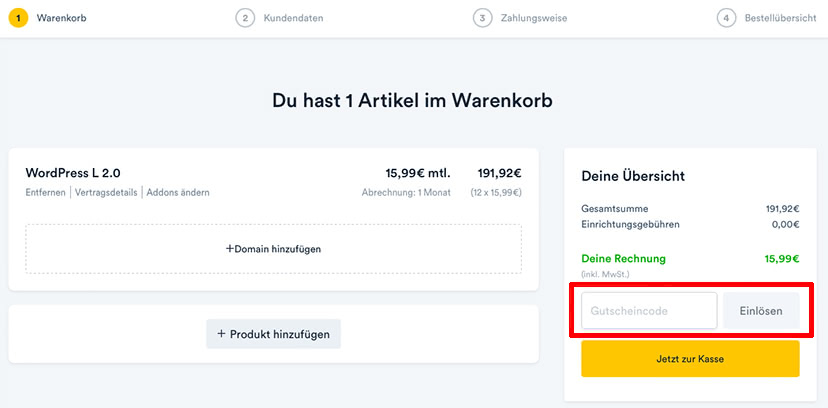
Task: Click the Du hast 1 Artikel heading
Action: [x=412, y=101]
